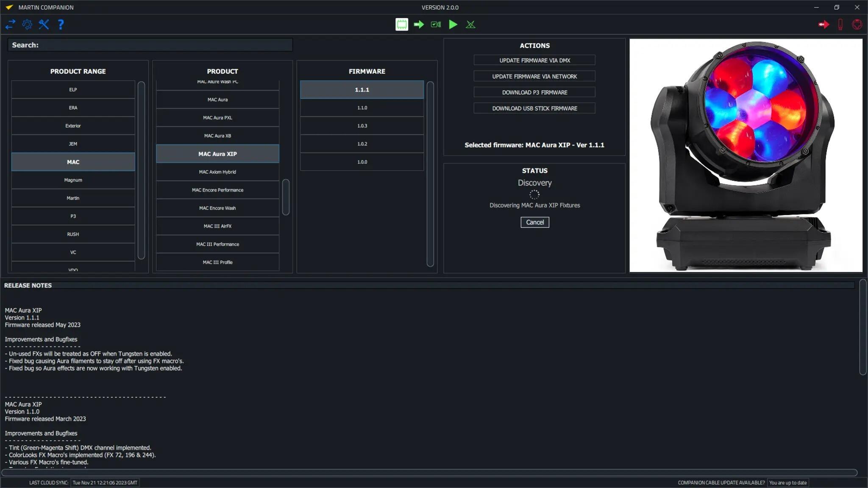Click the green play triangle icon
Viewport: 868px width, 488px height.
[453, 25]
